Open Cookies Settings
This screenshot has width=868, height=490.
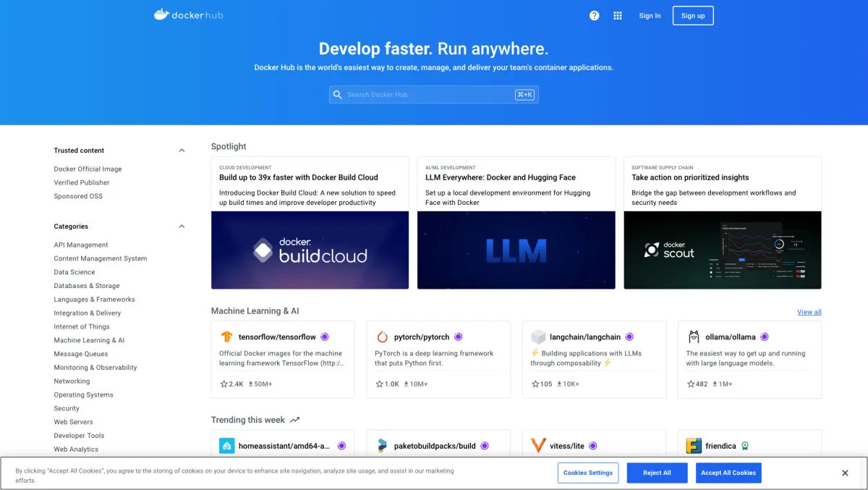click(x=588, y=473)
